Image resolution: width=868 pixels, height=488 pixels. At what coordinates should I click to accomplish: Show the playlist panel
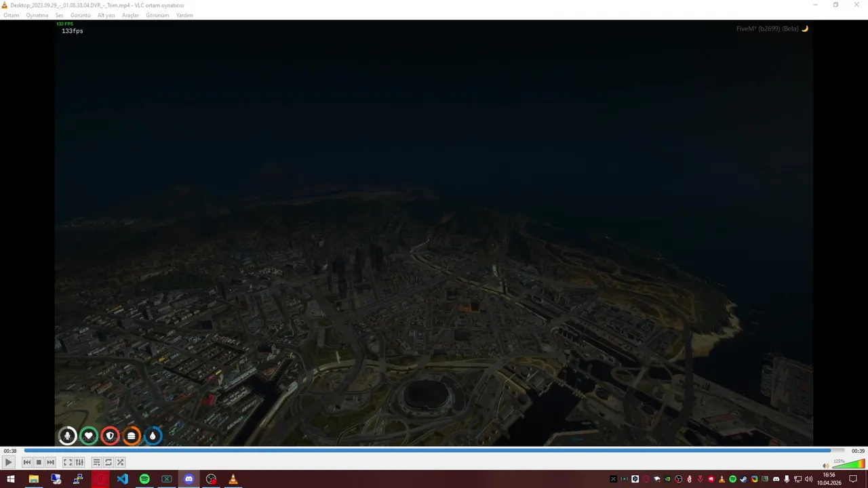point(96,462)
